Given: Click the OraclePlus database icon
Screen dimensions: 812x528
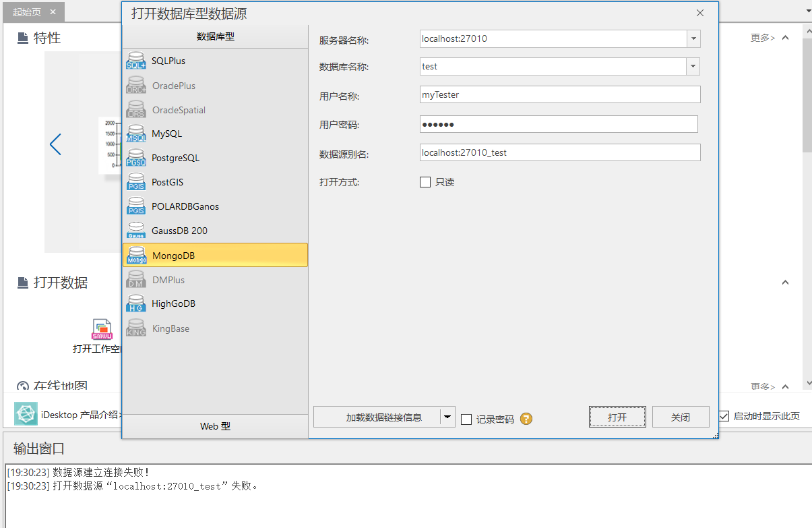Looking at the screenshot, I should pyautogui.click(x=136, y=86).
